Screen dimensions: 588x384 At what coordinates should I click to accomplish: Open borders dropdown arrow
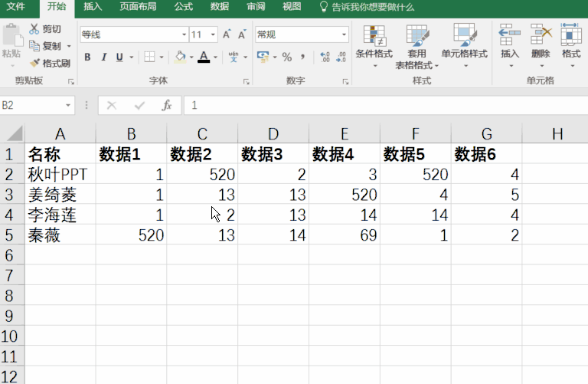click(162, 57)
